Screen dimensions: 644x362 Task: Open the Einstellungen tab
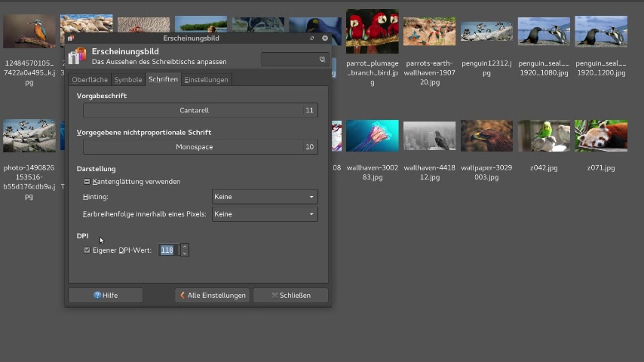click(207, 80)
